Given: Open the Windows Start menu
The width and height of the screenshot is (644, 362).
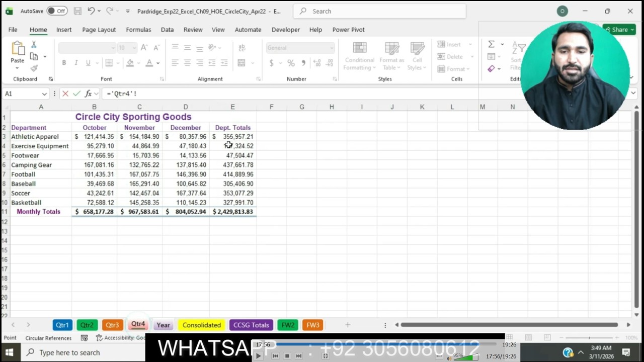Looking at the screenshot, I should 9,352.
